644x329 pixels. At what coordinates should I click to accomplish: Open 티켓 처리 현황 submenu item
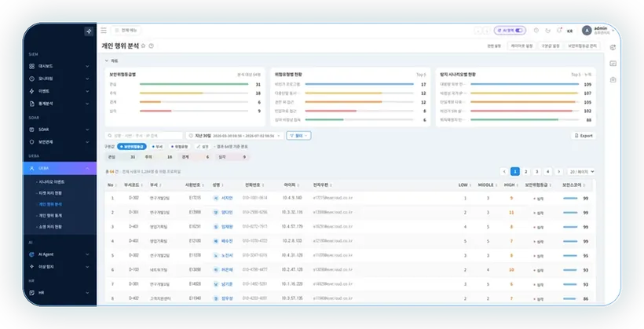[50, 193]
